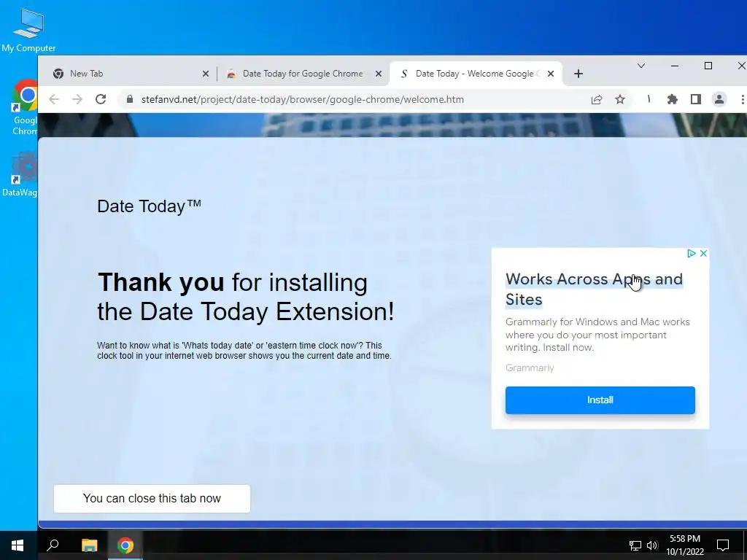Viewport: 747px width, 560px height.
Task: Click the padlock site information icon
Action: coord(129,99)
